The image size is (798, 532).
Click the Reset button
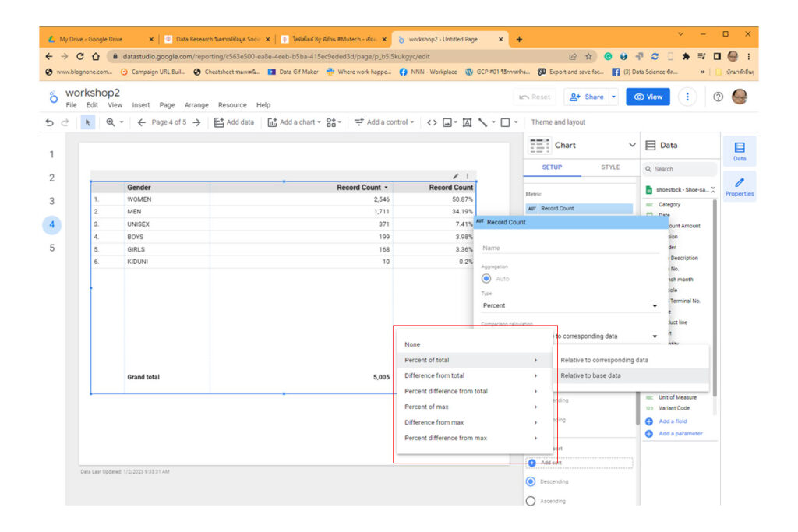pyautogui.click(x=535, y=97)
